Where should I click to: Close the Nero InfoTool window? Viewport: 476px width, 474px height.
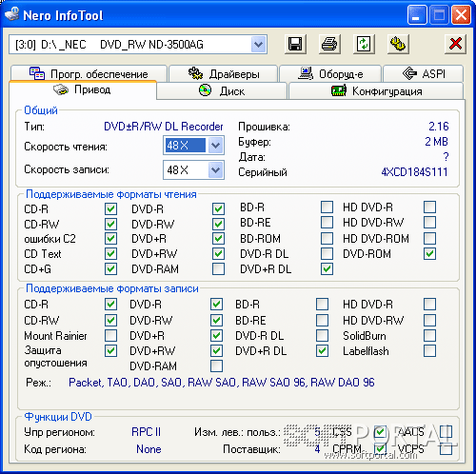(461, 15)
